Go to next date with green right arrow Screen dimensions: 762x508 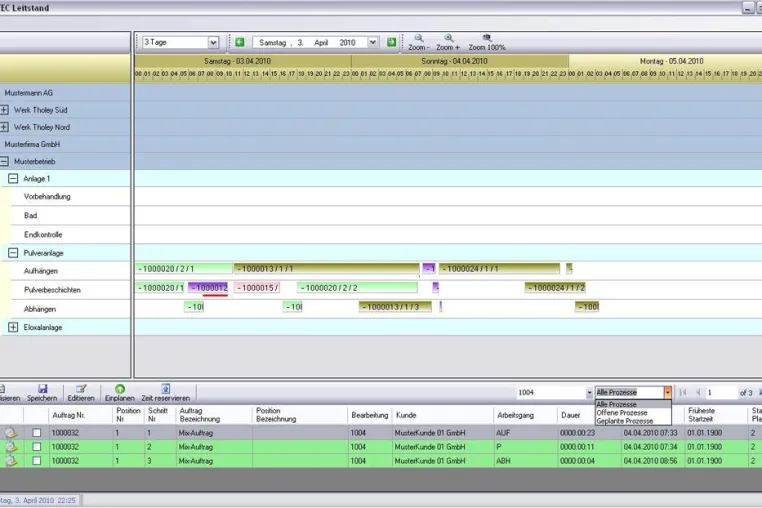point(391,42)
